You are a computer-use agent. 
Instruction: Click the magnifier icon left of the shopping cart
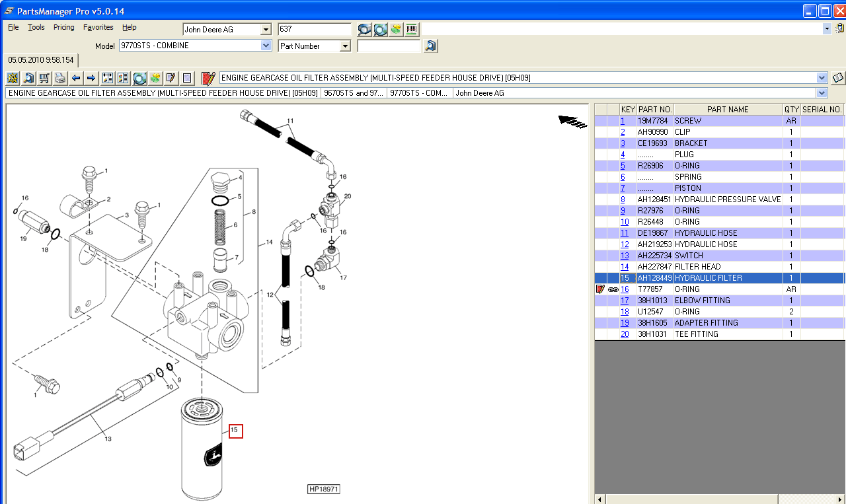[28, 78]
